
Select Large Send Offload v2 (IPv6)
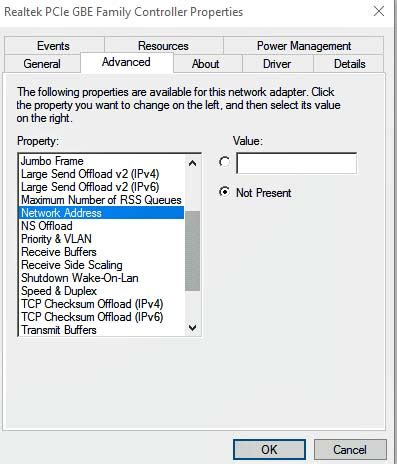(101, 187)
